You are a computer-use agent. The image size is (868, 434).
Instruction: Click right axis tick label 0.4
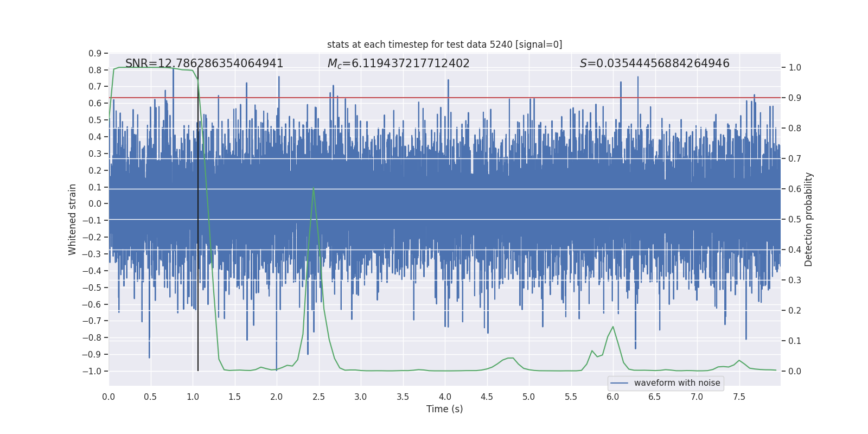tap(795, 250)
